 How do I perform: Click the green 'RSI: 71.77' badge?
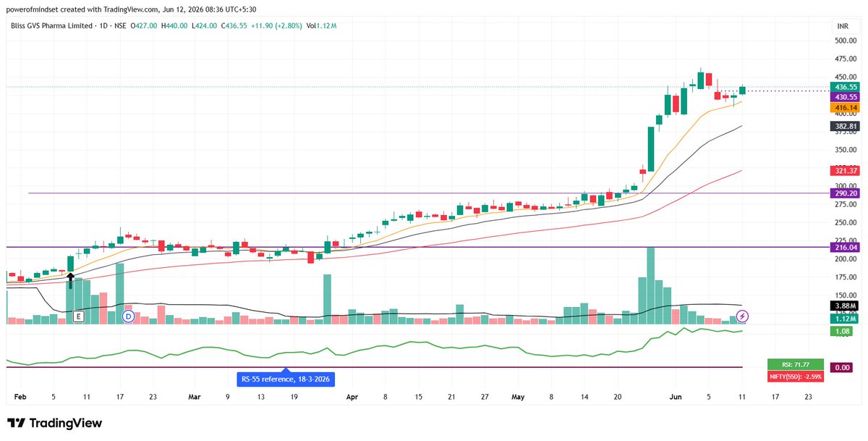(796, 364)
